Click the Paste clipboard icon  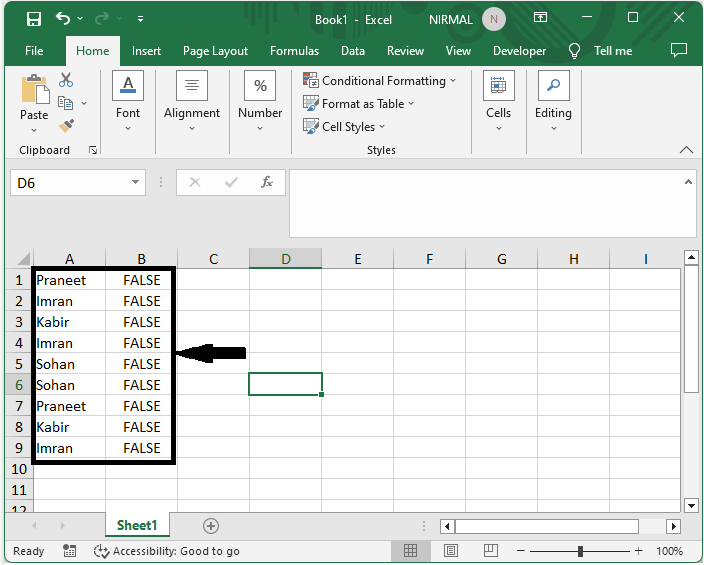35,89
